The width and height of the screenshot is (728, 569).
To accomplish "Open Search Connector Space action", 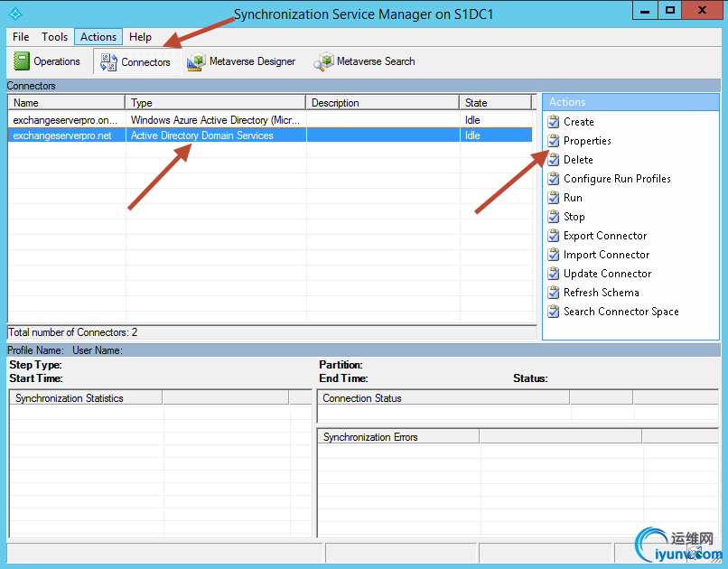I will click(x=621, y=312).
